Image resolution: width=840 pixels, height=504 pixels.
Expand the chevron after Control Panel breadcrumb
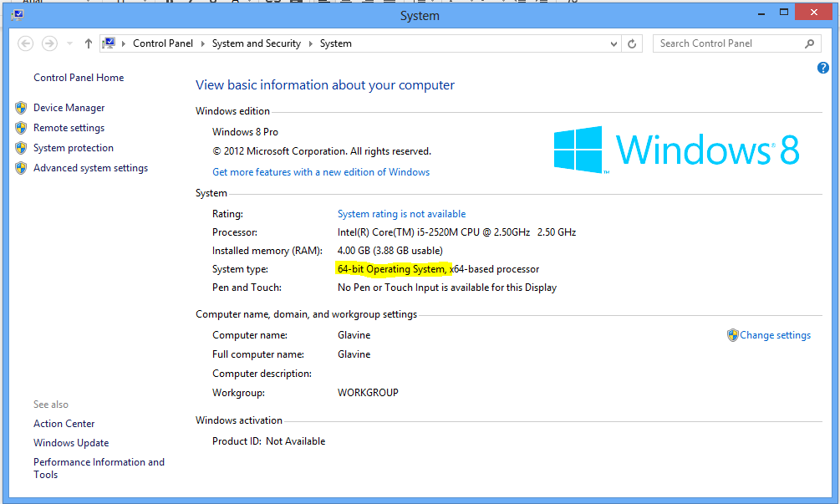click(x=203, y=43)
